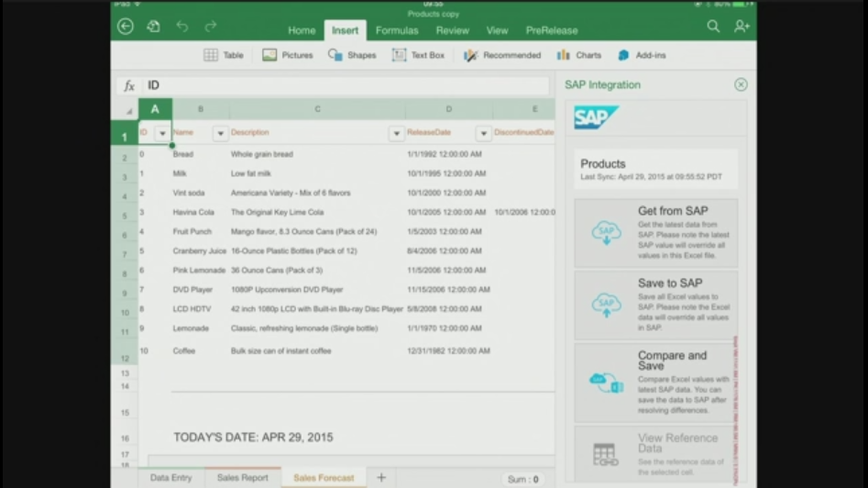868x488 pixels.
Task: Click the Undo arrow icon
Action: tap(181, 27)
